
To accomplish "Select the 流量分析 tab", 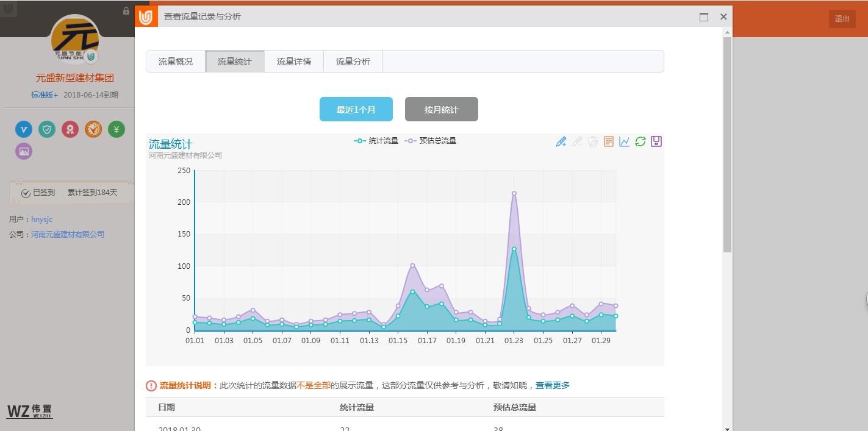I will [x=353, y=62].
